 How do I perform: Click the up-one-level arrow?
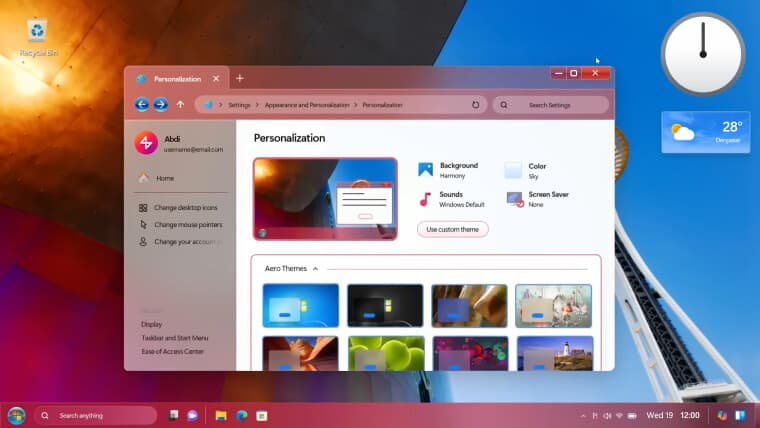180,104
